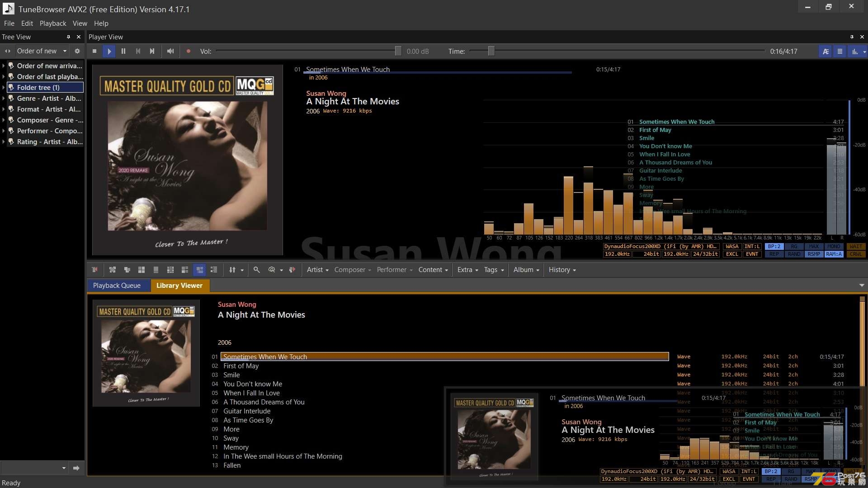Viewport: 868px width, 488px height.
Task: Expand the 'Folder tree (1)' tree node
Action: pos(4,88)
